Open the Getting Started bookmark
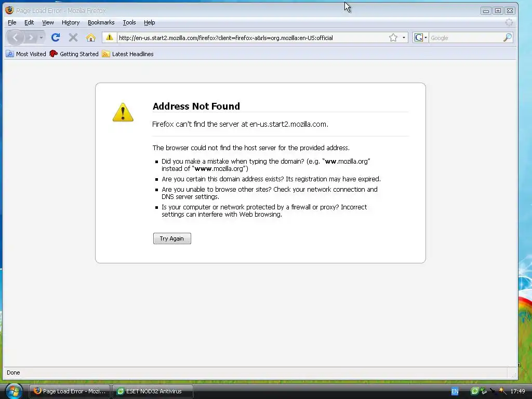 point(74,54)
